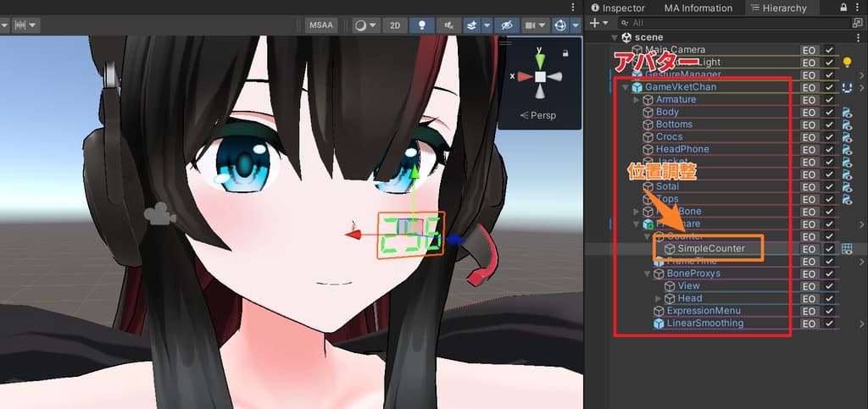
Task: Click the EO button on Head row
Action: (x=809, y=298)
